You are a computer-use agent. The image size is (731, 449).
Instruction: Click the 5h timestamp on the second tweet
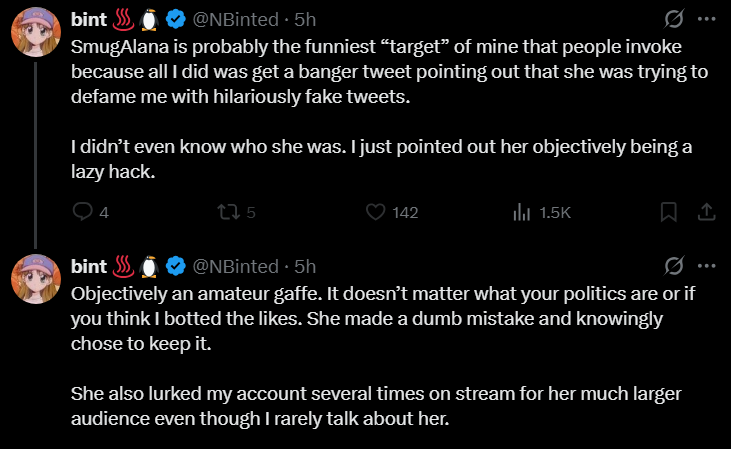point(305,266)
